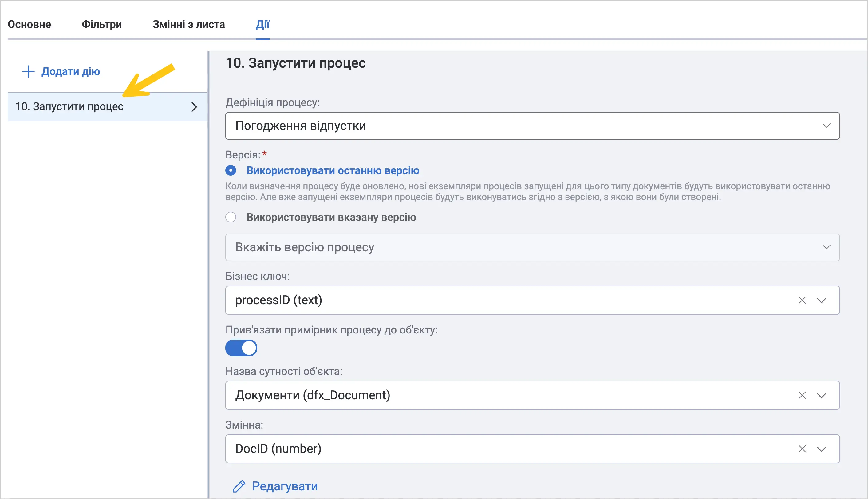Clear the DocID (number) value
This screenshot has width=868, height=499.
pyautogui.click(x=802, y=449)
